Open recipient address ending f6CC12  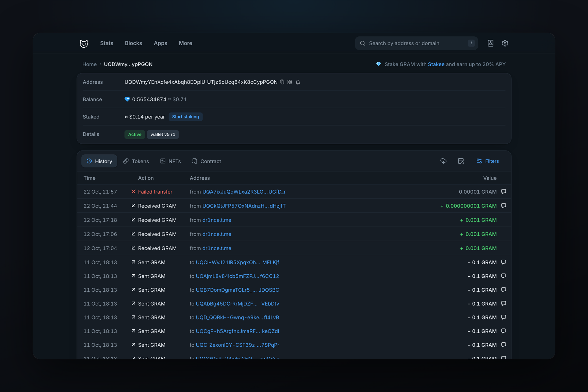238,276
